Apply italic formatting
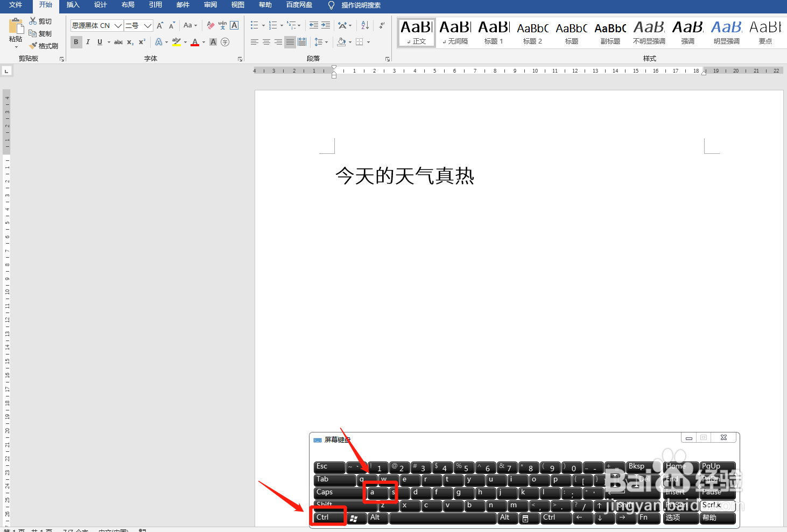 88,42
